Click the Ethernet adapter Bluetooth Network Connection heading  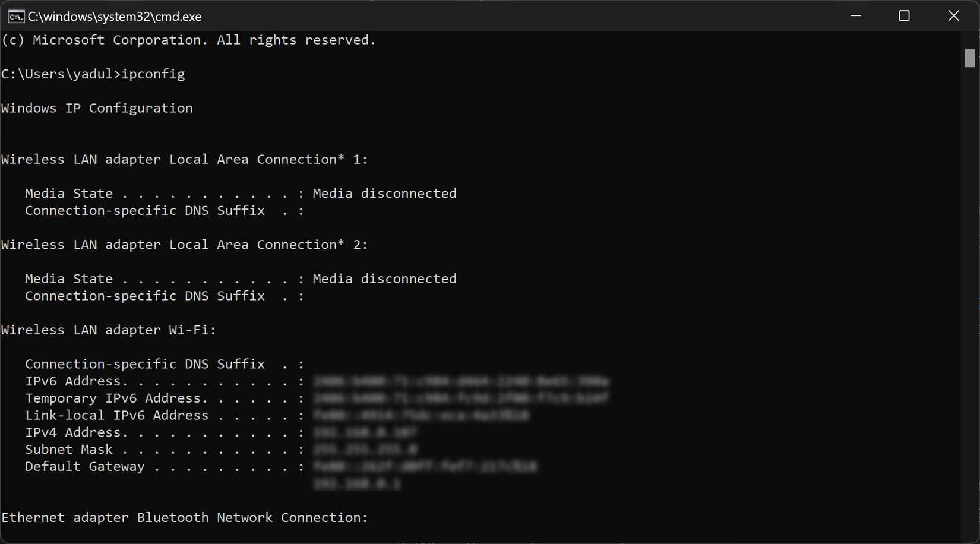[184, 517]
